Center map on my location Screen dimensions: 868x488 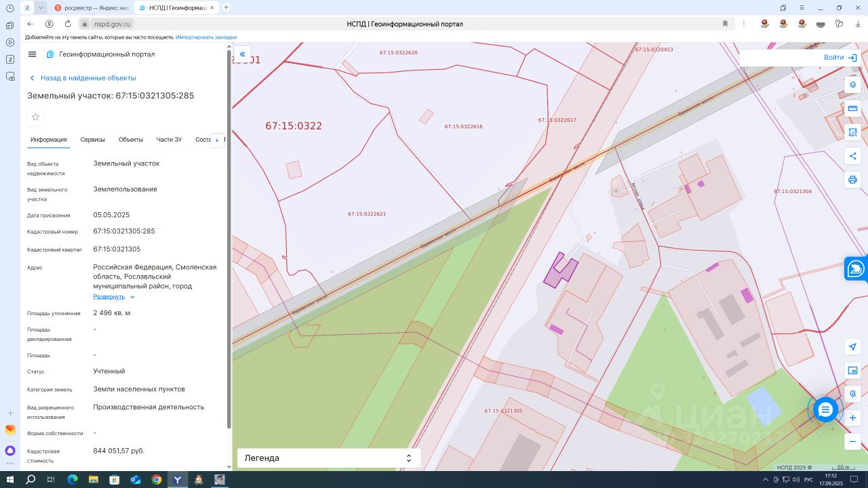853,347
